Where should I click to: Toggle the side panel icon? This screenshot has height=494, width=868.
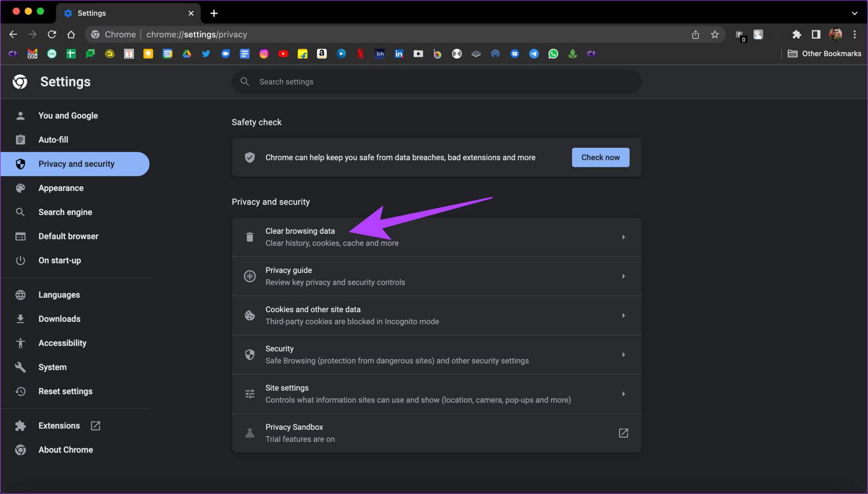[x=816, y=34]
